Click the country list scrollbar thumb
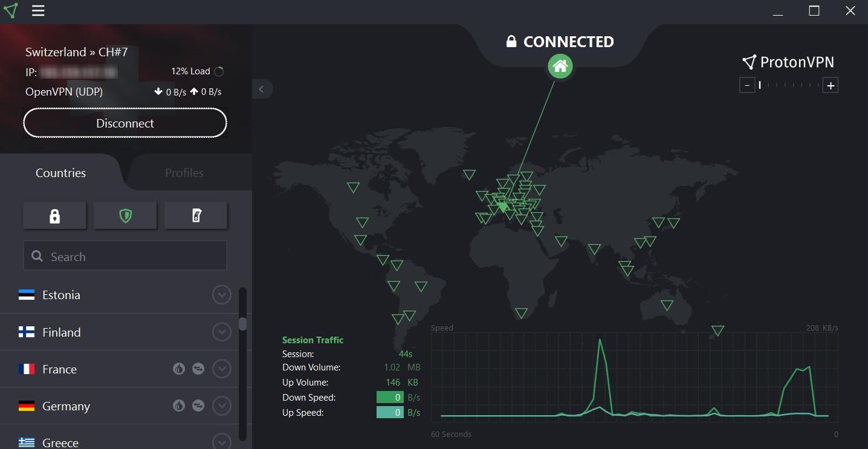This screenshot has width=868, height=449. [242, 324]
